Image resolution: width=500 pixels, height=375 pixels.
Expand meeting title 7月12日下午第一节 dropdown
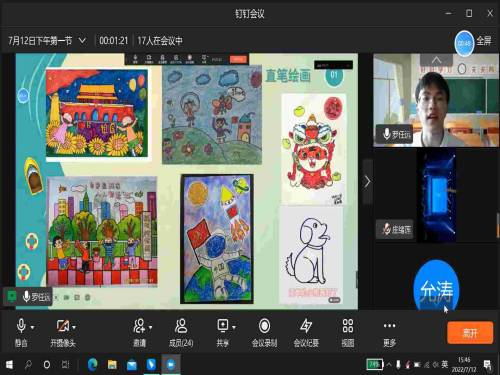click(82, 41)
